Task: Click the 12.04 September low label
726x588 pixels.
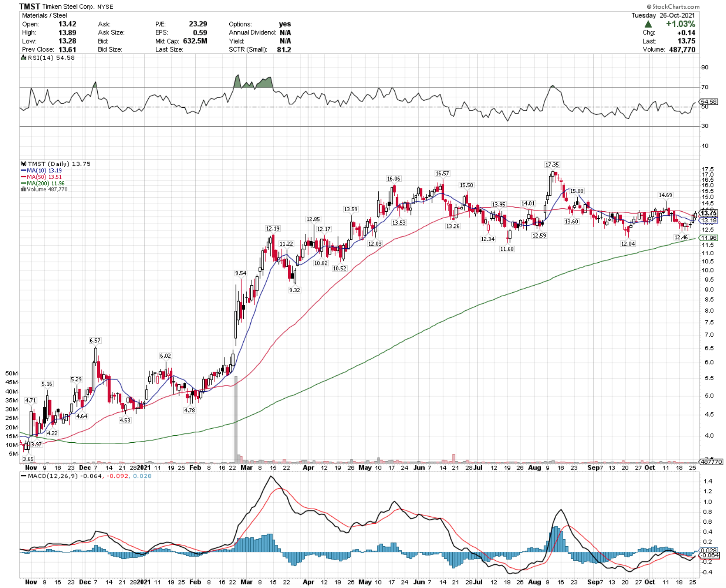Action: [628, 244]
